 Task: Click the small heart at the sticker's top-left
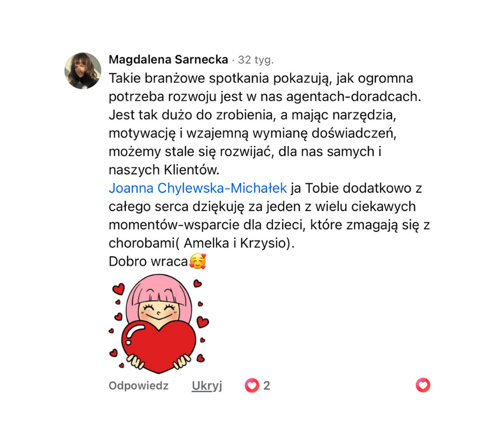tap(118, 288)
